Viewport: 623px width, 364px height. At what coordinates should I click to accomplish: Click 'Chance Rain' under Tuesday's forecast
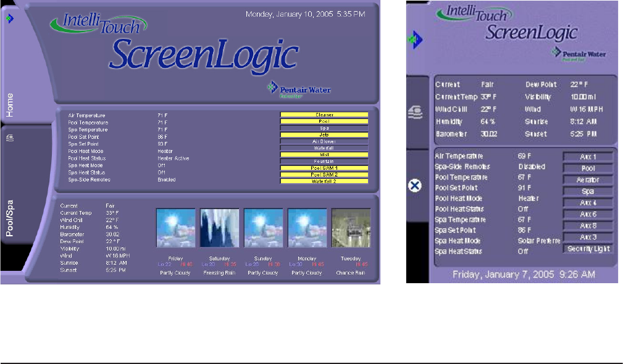(351, 273)
